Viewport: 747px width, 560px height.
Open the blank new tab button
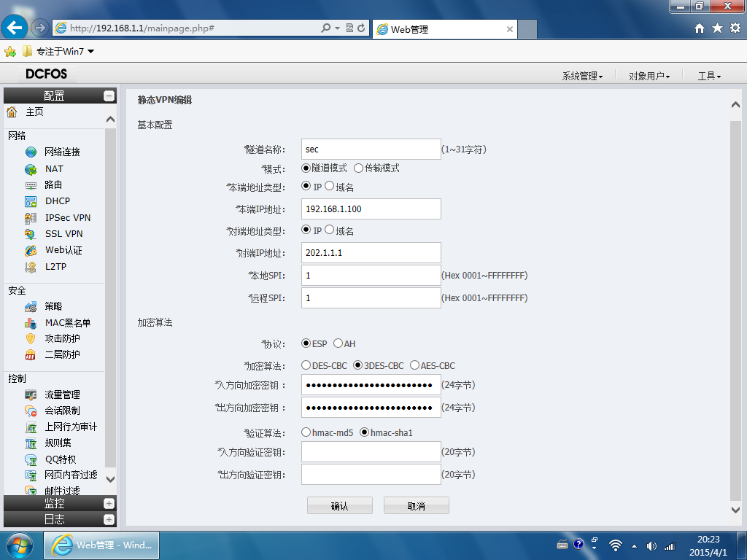[x=527, y=29]
